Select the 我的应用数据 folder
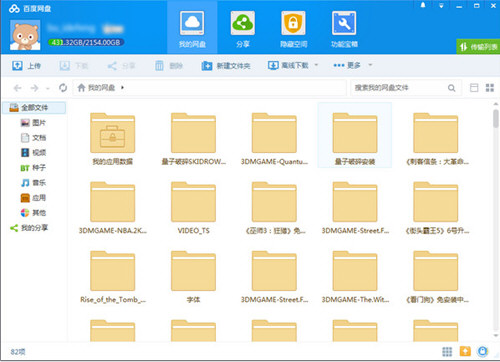Image resolution: width=500 pixels, height=362 pixels. (x=113, y=139)
